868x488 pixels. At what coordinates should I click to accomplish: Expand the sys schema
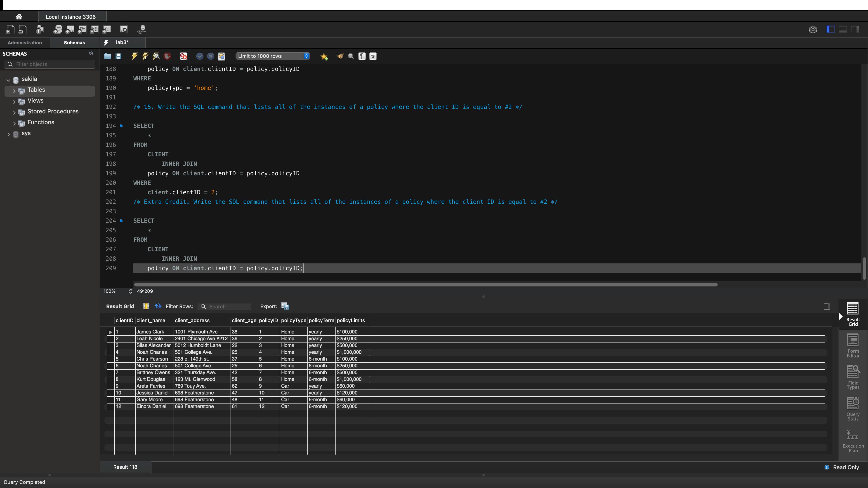click(x=8, y=133)
